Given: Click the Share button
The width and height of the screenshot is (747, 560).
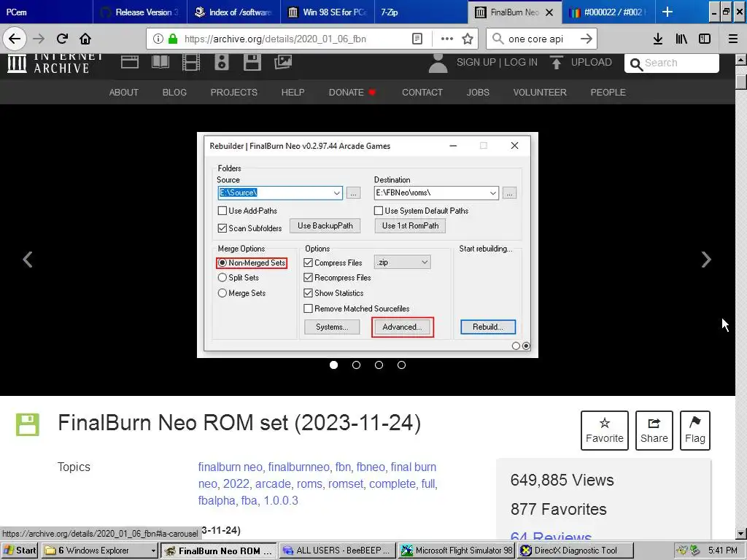Looking at the screenshot, I should coord(654,430).
